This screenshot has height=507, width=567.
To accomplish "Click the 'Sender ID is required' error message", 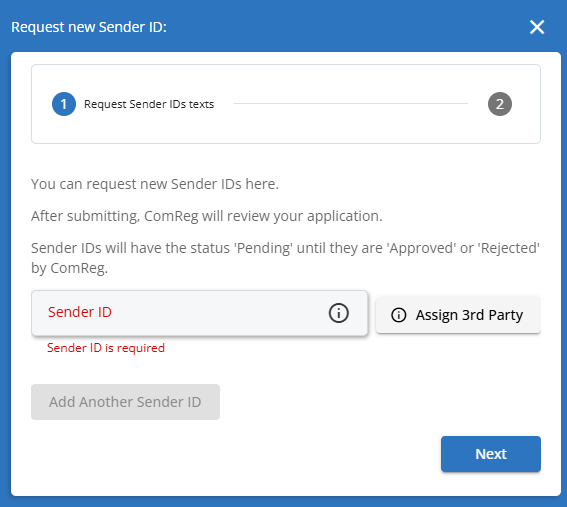I will click(106, 348).
